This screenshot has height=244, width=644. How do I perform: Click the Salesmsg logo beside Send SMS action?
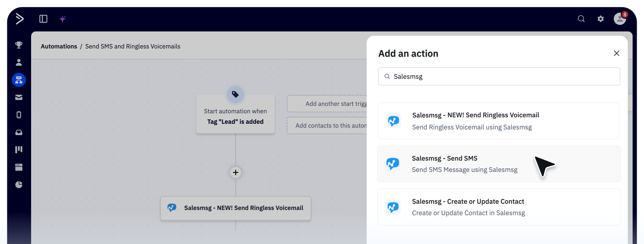(393, 164)
